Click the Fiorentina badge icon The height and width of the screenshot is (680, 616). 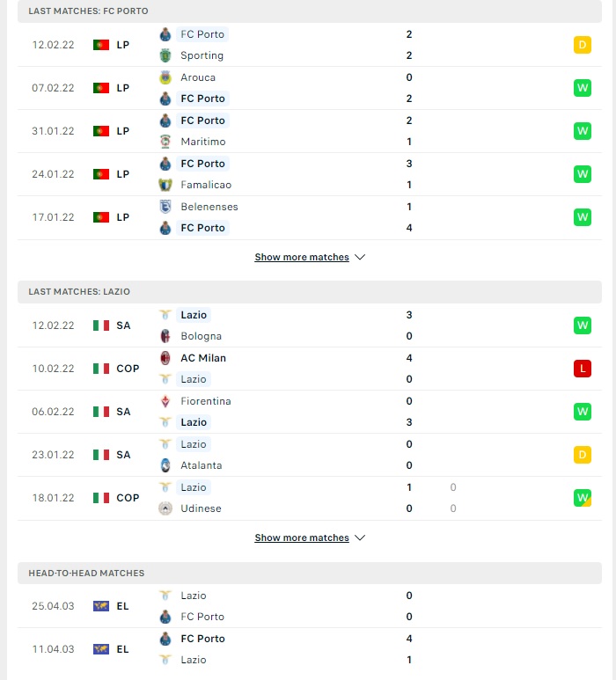click(x=165, y=401)
